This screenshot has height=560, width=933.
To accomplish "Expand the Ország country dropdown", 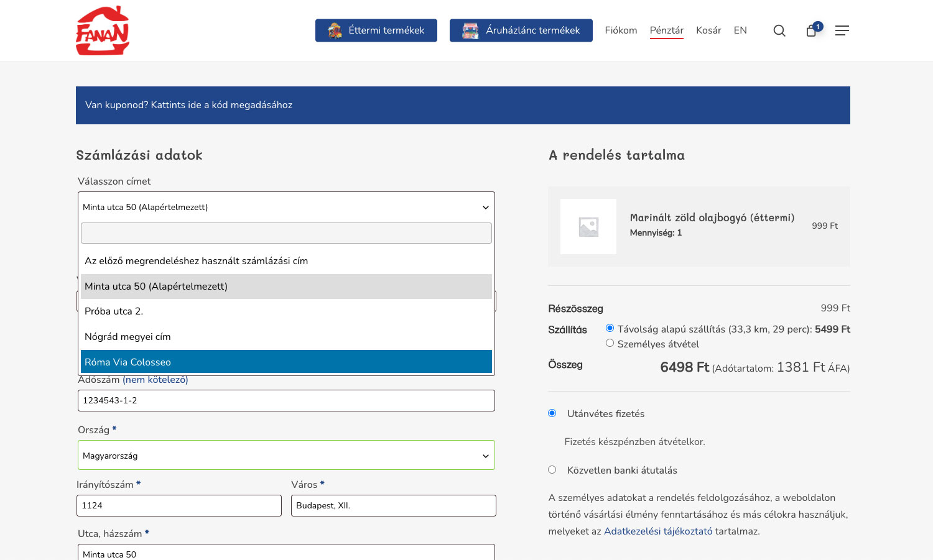I will click(x=286, y=456).
